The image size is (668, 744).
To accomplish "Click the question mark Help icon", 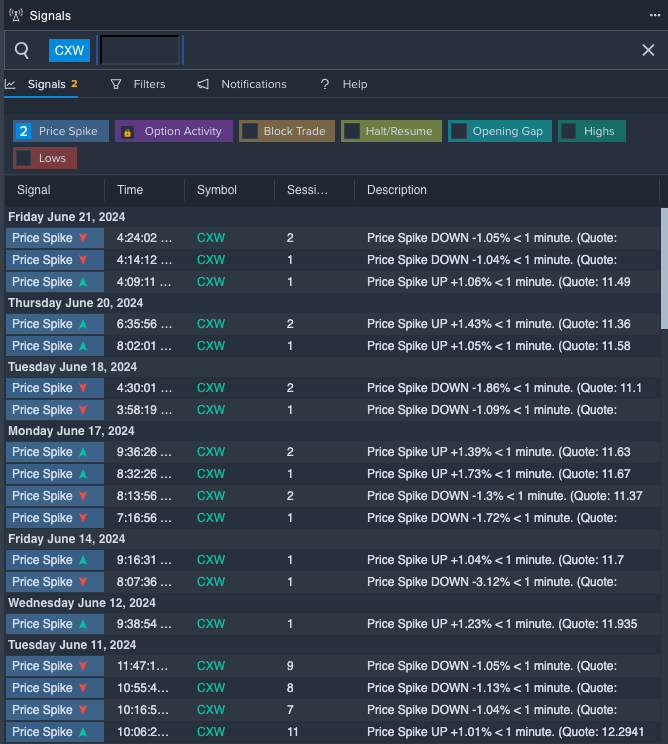I will (325, 84).
